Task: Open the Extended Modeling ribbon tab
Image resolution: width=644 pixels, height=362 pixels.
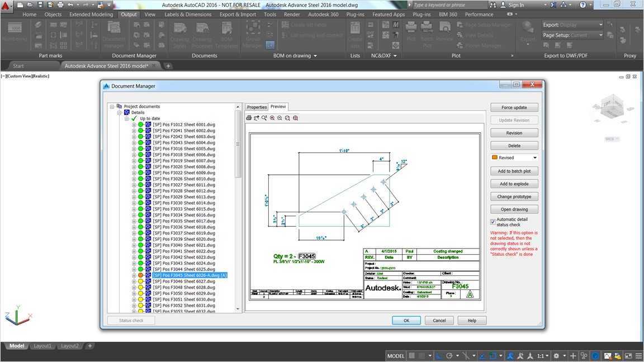Action: coord(91,15)
